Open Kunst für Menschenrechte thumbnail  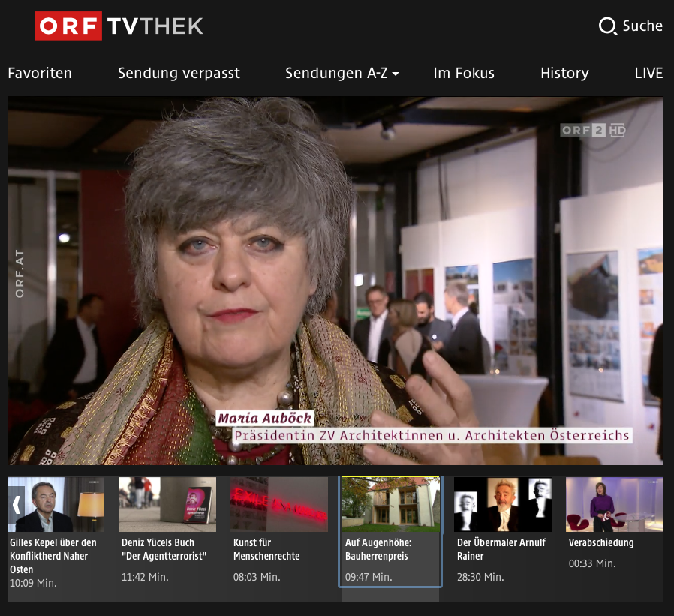(x=279, y=504)
